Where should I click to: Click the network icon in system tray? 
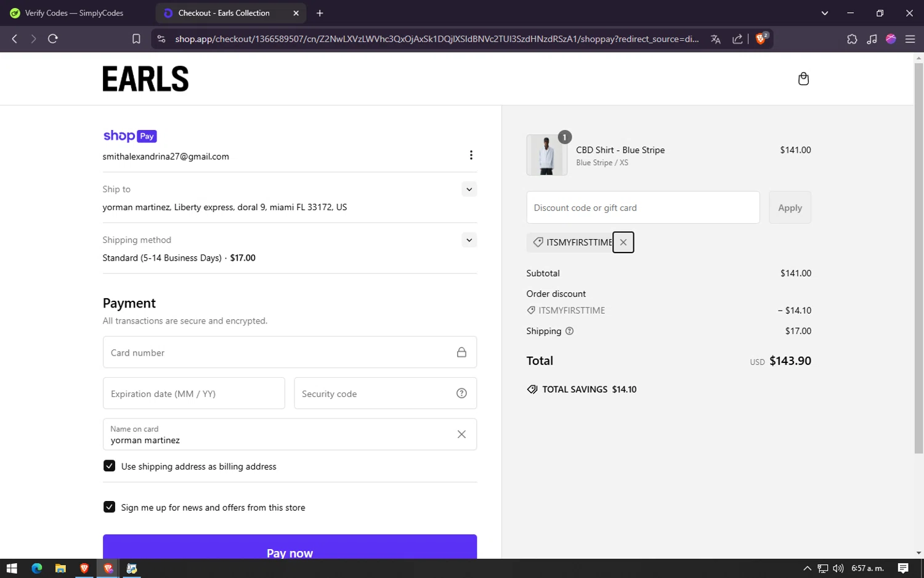(823, 568)
